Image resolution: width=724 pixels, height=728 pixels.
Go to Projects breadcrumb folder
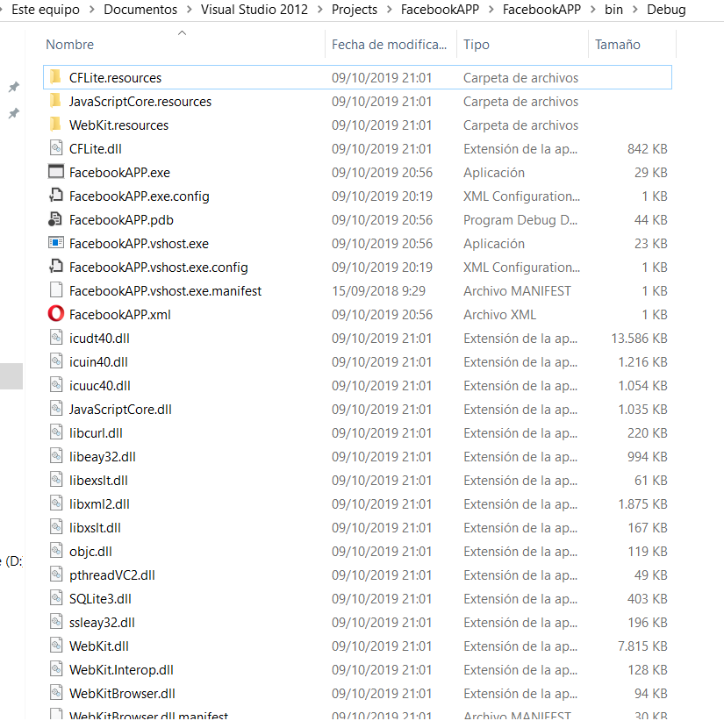click(355, 10)
